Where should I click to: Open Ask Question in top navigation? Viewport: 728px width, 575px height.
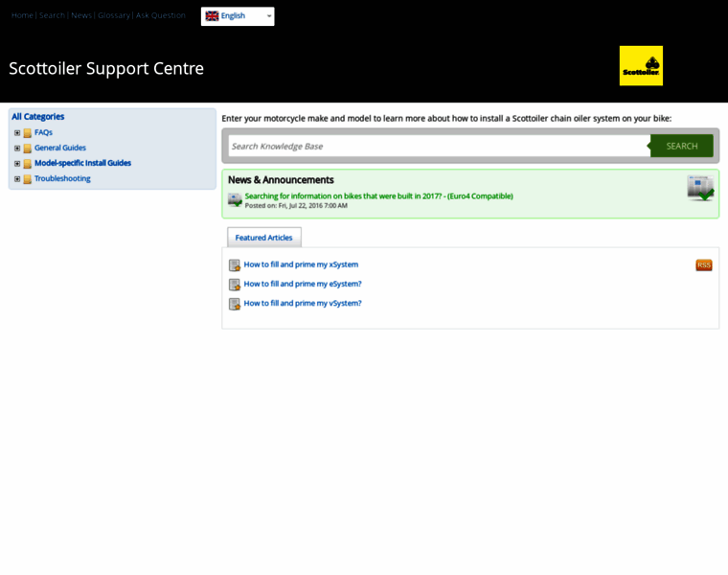pyautogui.click(x=160, y=15)
